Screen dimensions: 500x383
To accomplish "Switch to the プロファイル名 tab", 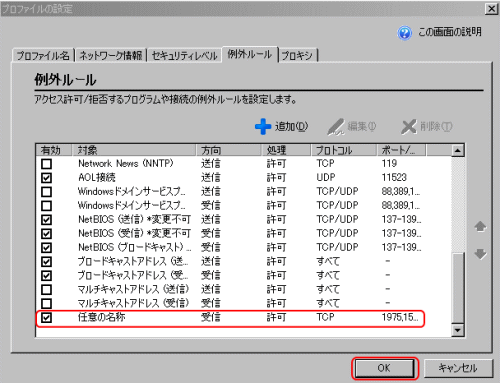I will click(43, 55).
